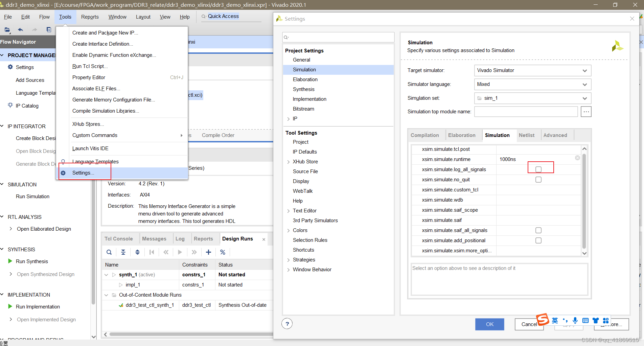The width and height of the screenshot is (644, 346).
Task: Open the Target simulator dropdown
Action: click(533, 70)
